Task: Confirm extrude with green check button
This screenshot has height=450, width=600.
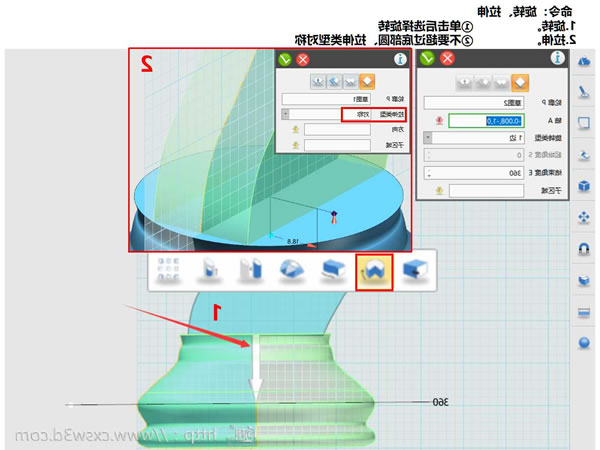Action: point(284,60)
